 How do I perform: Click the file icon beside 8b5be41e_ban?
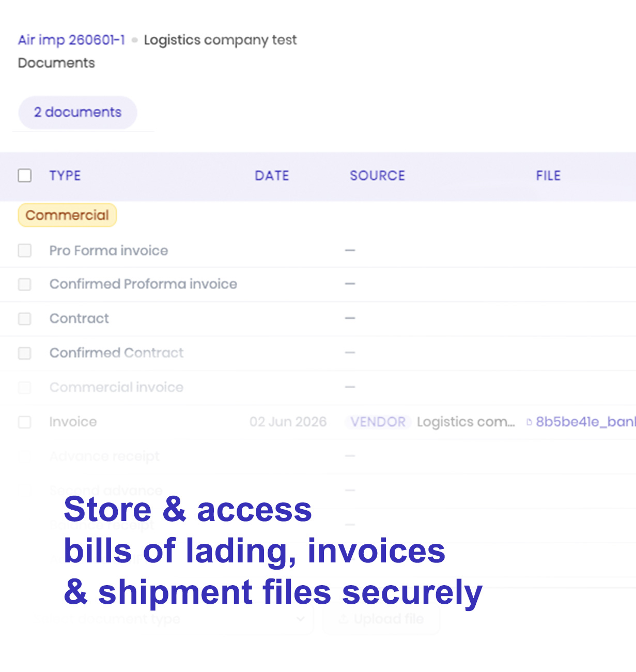click(x=529, y=422)
